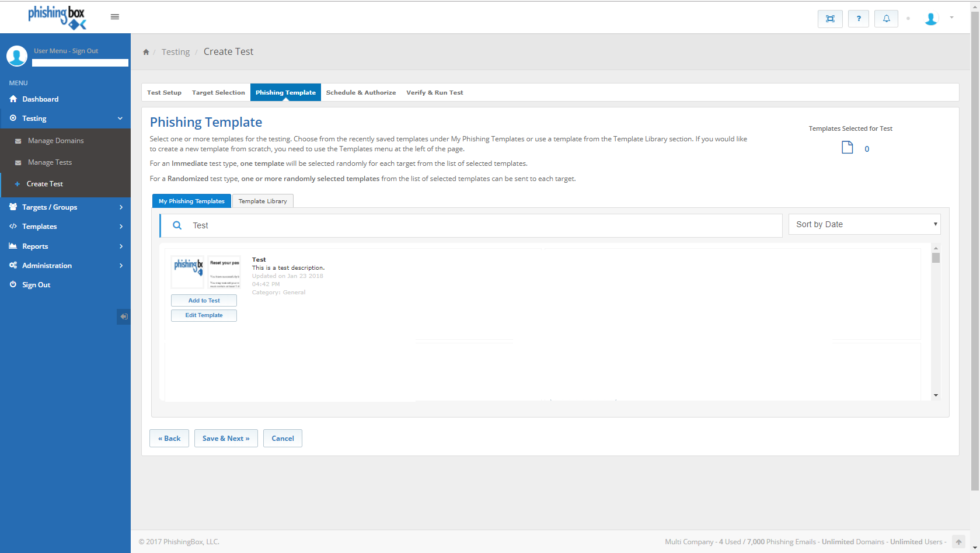Image resolution: width=980 pixels, height=553 pixels.
Task: Click the Test template thumbnail preview
Action: pyautogui.click(x=205, y=272)
